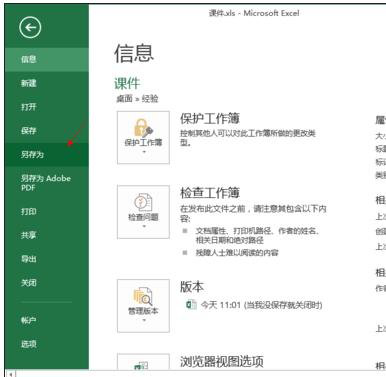Click the 保护工作簿 lock icon button

143,137
